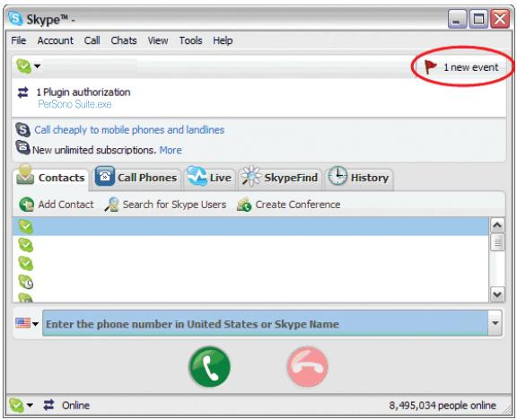Viewport: 517px width, 420px height.
Task: Click the Live tab pulse icon
Action: [x=197, y=176]
